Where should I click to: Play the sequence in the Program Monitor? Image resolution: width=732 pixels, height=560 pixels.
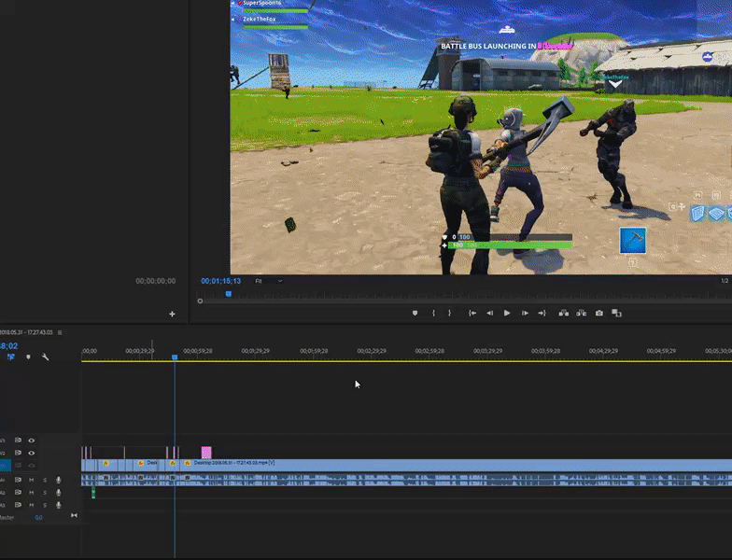[507, 314]
